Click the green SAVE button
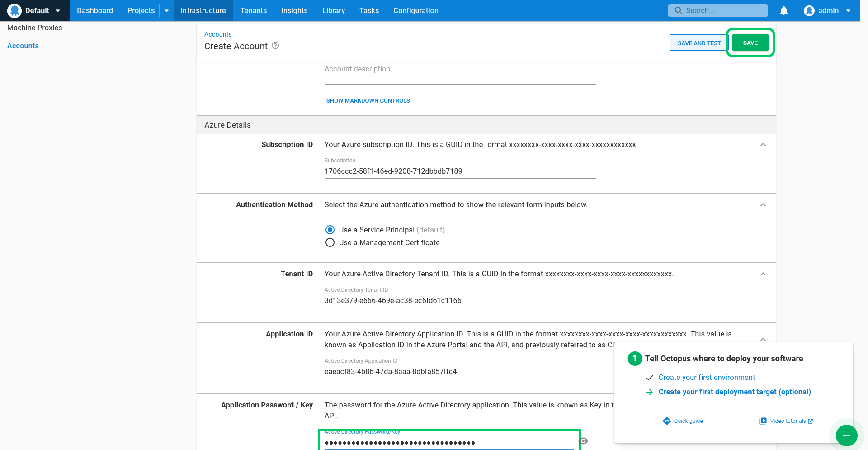The image size is (868, 450). 750,43
